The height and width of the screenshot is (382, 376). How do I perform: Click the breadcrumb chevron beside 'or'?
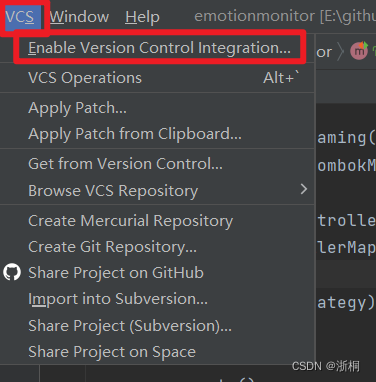click(x=340, y=52)
